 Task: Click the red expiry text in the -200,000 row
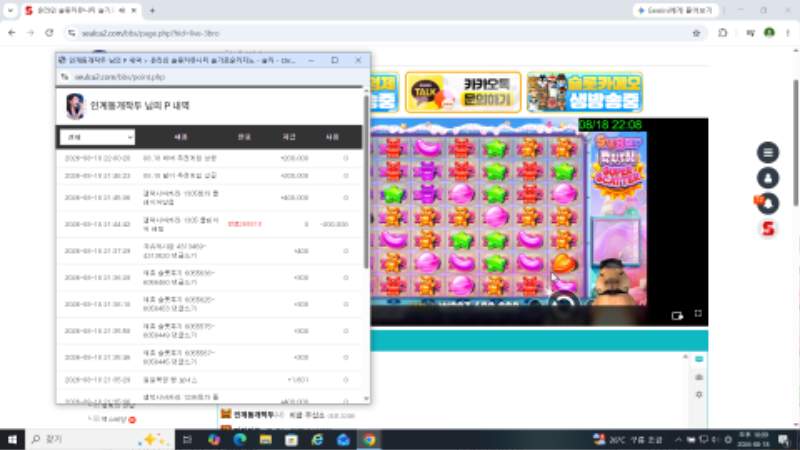pyautogui.click(x=244, y=224)
